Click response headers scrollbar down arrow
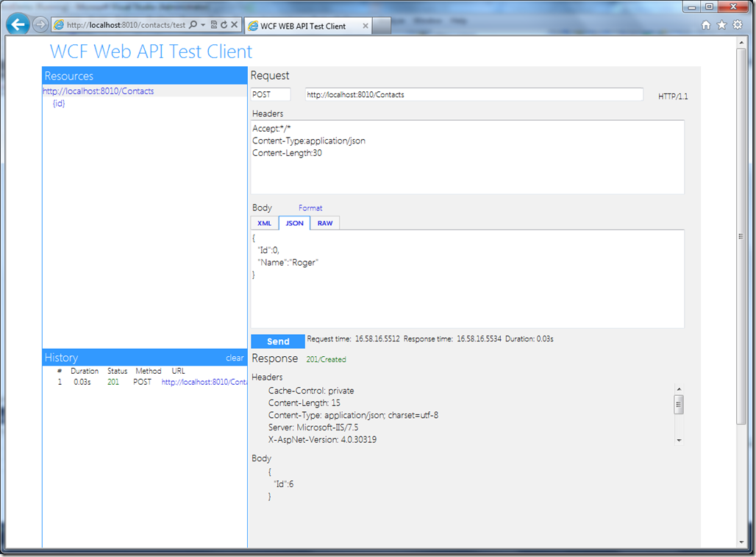 click(x=679, y=440)
